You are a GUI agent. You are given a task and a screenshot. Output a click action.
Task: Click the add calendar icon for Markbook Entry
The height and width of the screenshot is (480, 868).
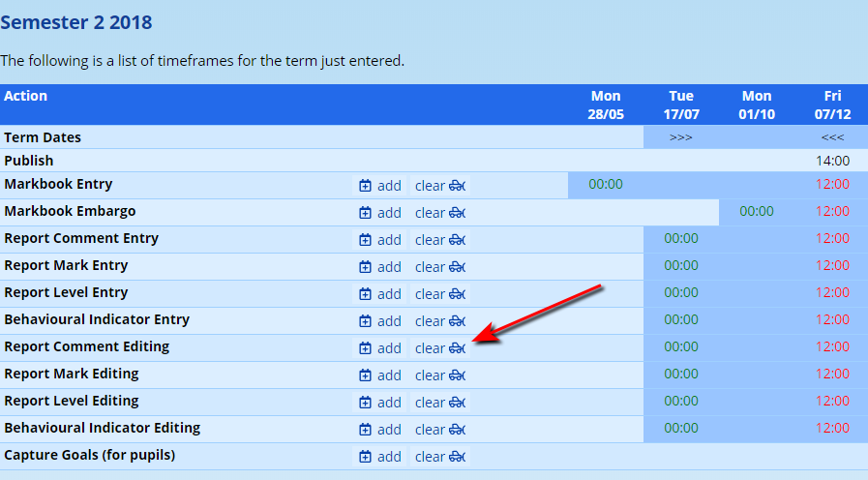tap(366, 186)
